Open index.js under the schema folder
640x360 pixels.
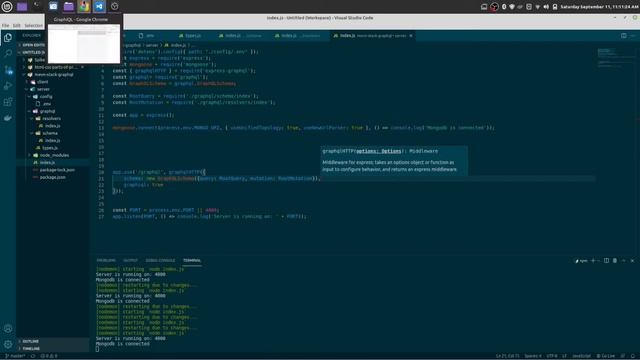tap(52, 141)
